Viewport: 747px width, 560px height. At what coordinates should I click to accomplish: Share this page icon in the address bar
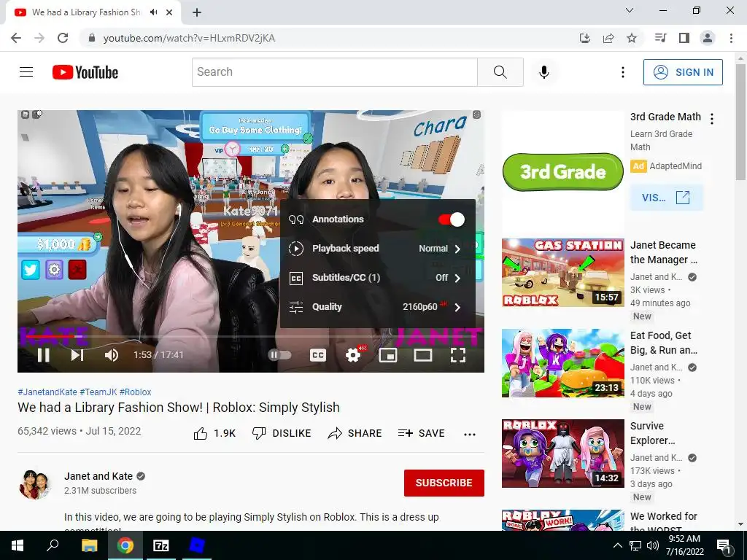608,38
